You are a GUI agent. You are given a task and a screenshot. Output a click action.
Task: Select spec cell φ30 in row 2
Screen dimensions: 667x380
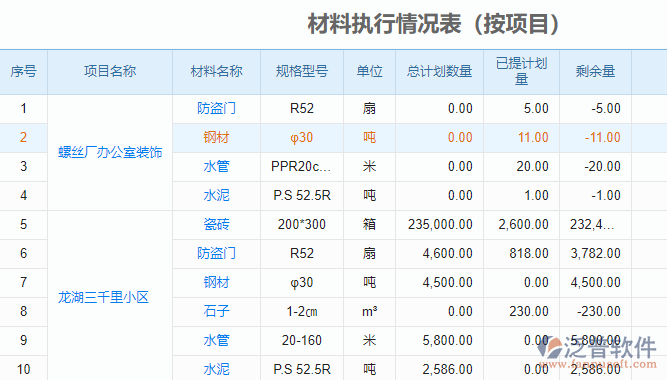tap(302, 137)
